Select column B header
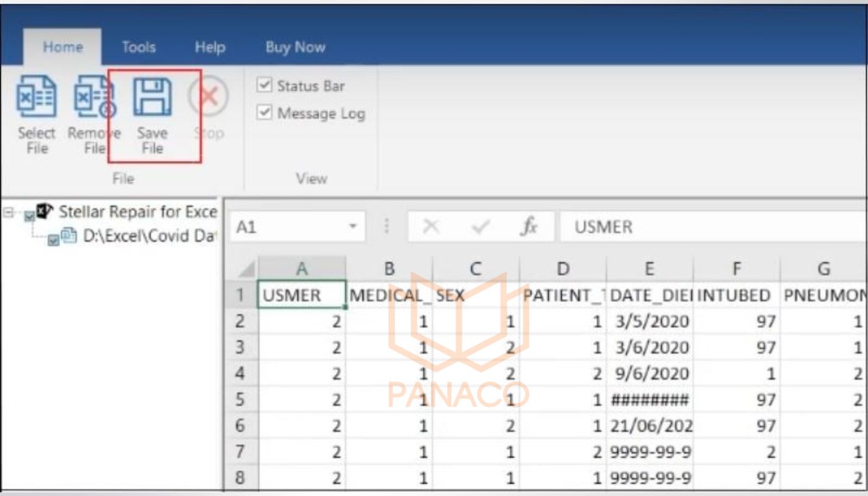This screenshot has height=496, width=868. 389,268
